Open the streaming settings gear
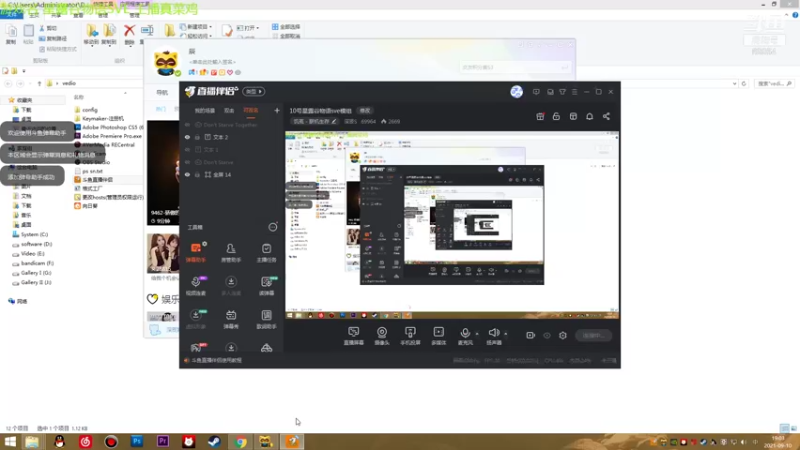The image size is (800, 450). (x=563, y=335)
